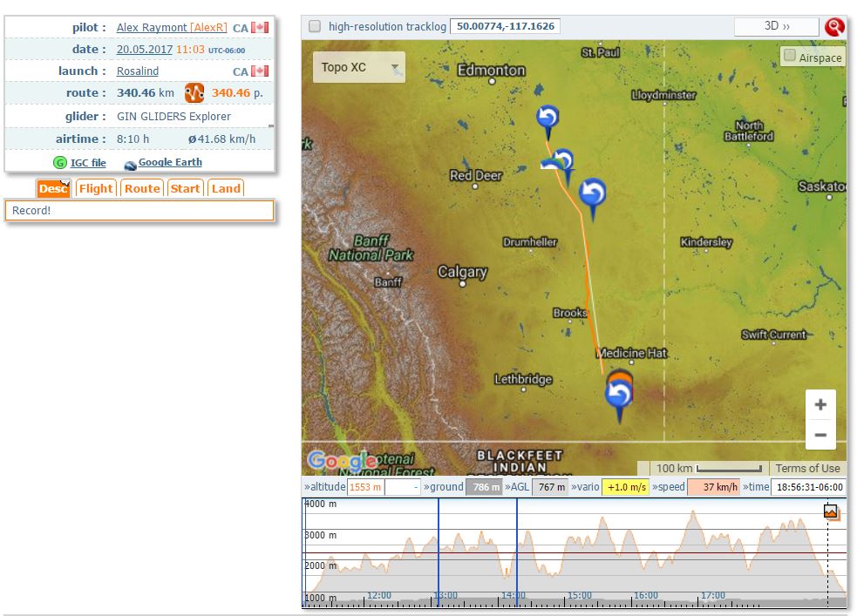Click the ground value 786 m
857x616 pixels.
coord(484,486)
